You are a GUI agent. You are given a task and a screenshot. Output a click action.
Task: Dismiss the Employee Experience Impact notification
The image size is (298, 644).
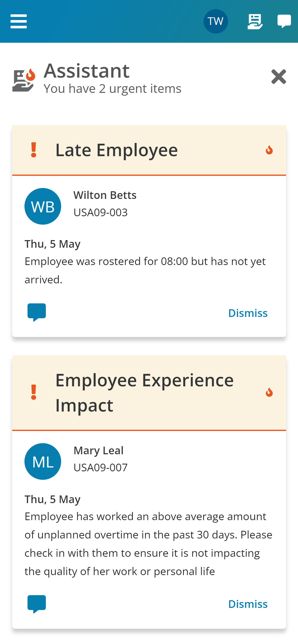click(x=248, y=604)
